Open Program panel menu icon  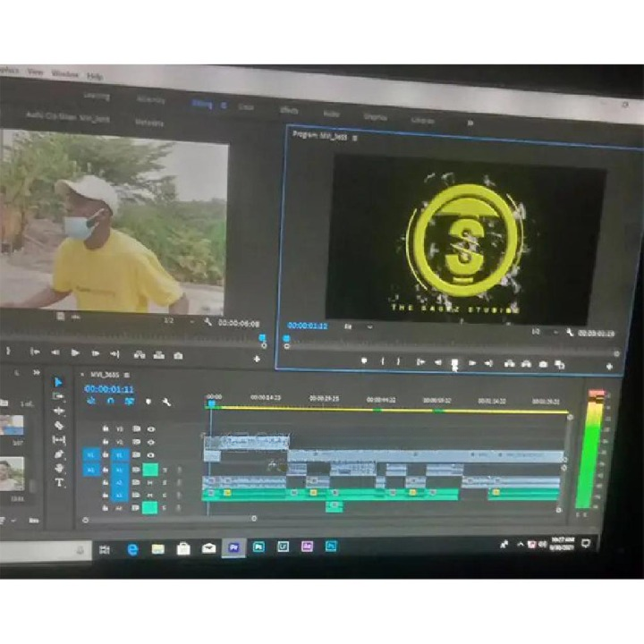(x=355, y=139)
